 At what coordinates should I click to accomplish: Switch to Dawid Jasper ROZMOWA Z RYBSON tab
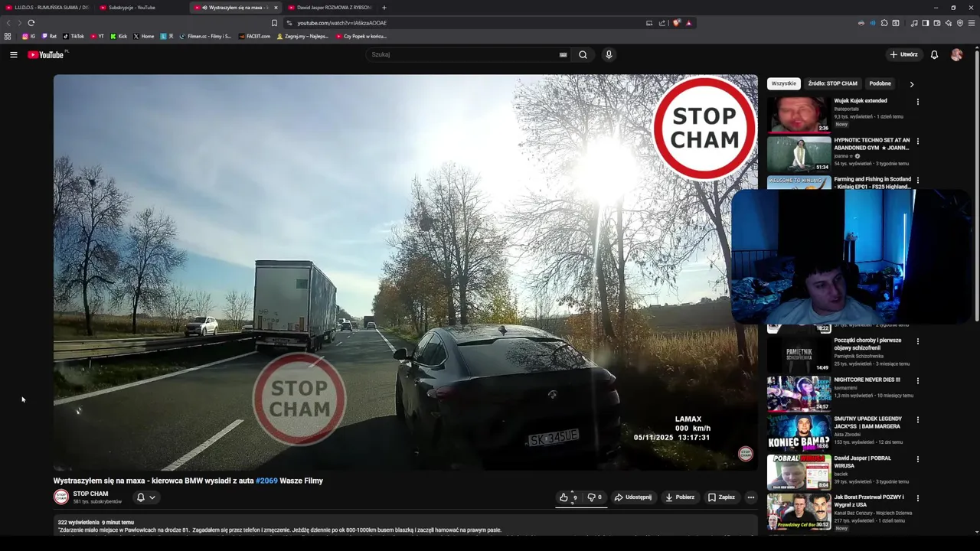coord(329,8)
